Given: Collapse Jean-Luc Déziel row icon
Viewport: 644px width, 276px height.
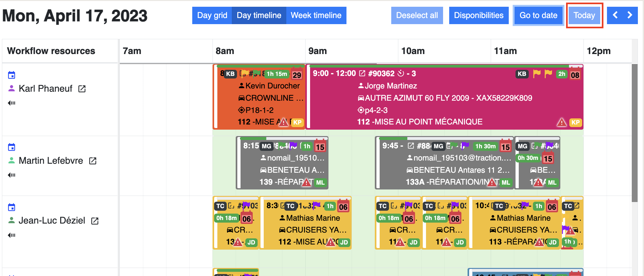Looking at the screenshot, I should [12, 235].
